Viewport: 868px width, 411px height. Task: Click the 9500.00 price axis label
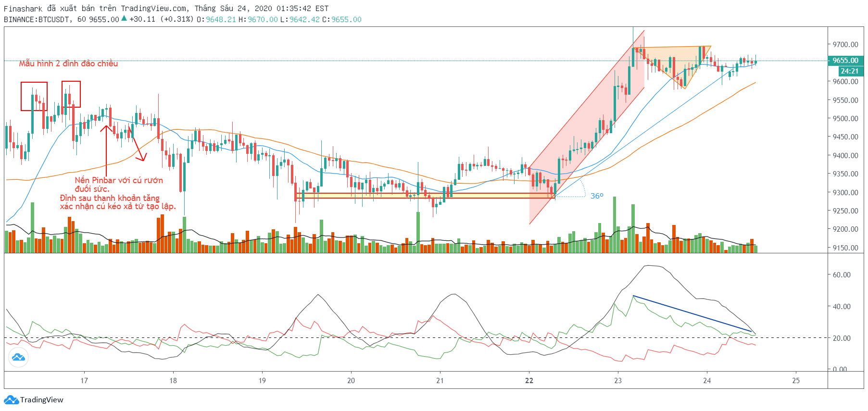pos(845,119)
